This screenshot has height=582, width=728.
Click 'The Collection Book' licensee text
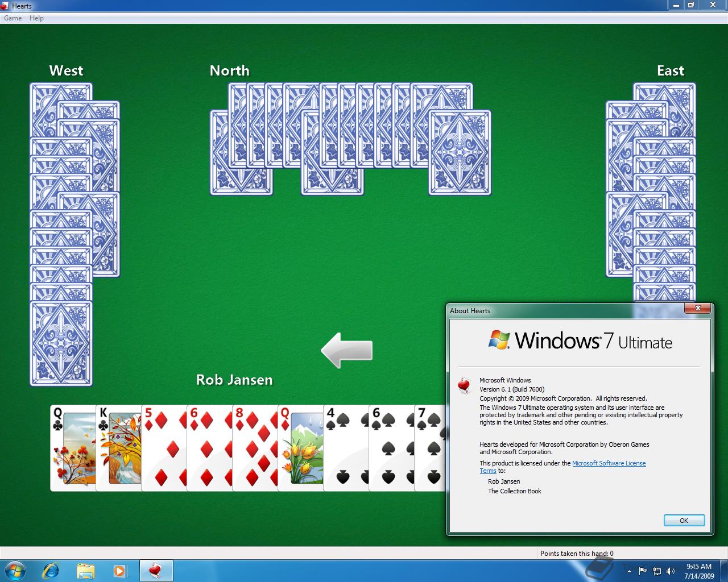coord(515,491)
